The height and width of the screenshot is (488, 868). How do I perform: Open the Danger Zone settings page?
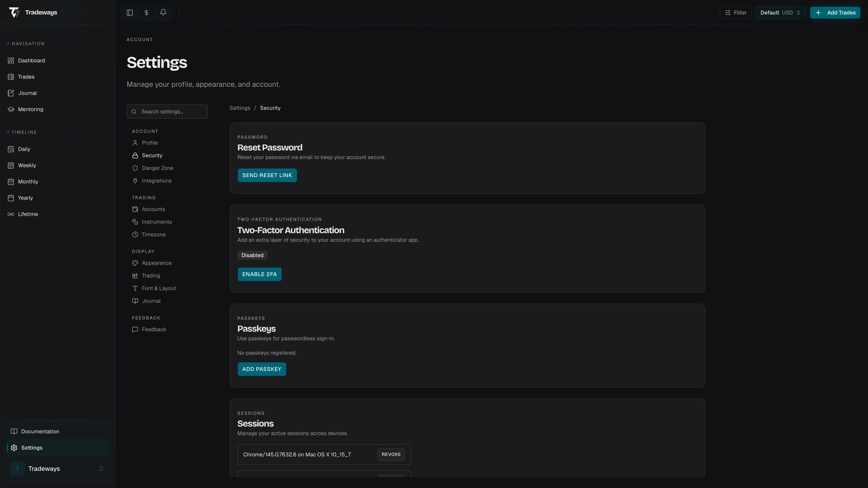coord(157,168)
